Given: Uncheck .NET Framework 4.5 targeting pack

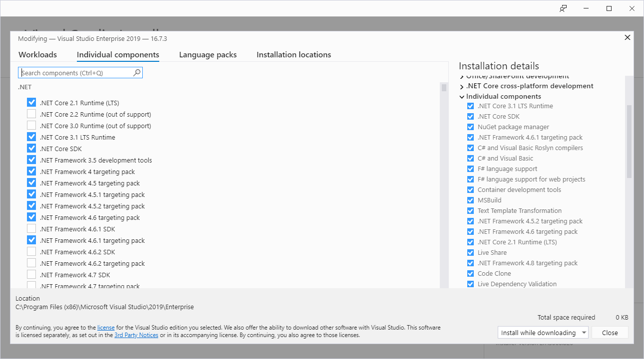Looking at the screenshot, I should click(31, 183).
